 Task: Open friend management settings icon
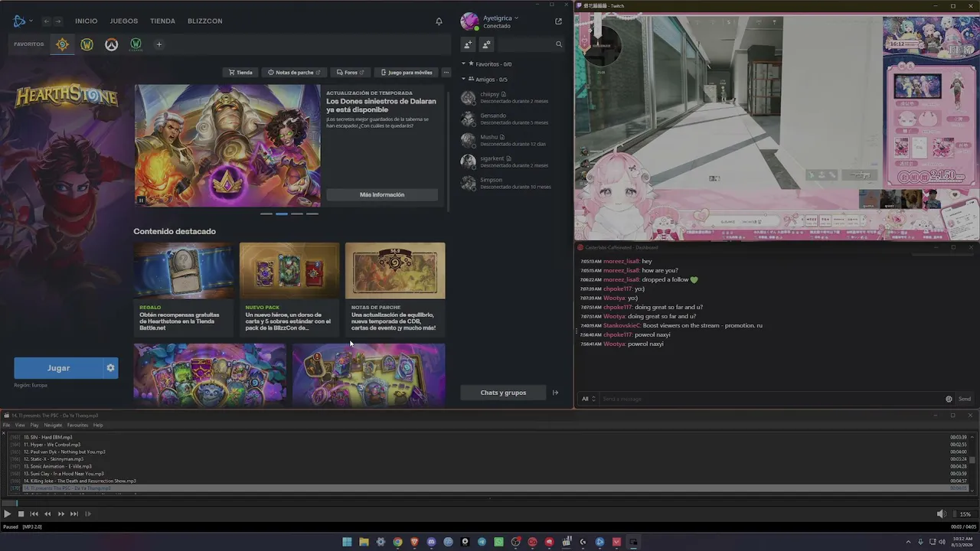pyautogui.click(x=486, y=44)
